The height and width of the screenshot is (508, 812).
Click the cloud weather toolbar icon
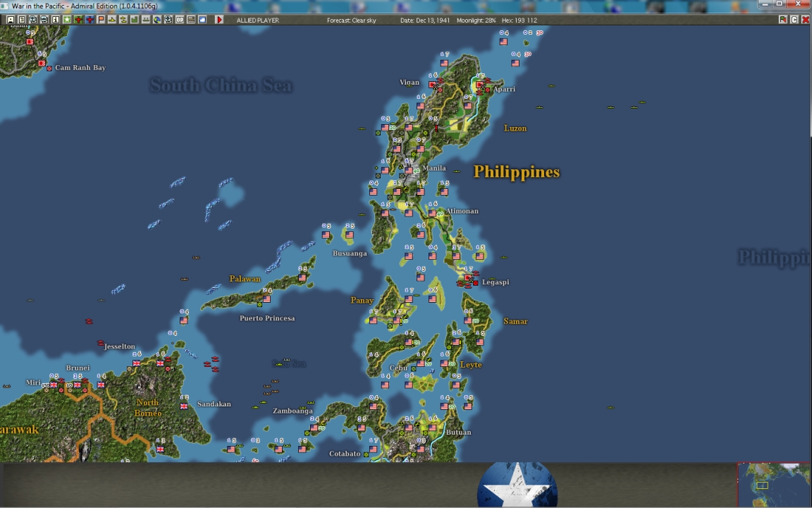coord(202,20)
